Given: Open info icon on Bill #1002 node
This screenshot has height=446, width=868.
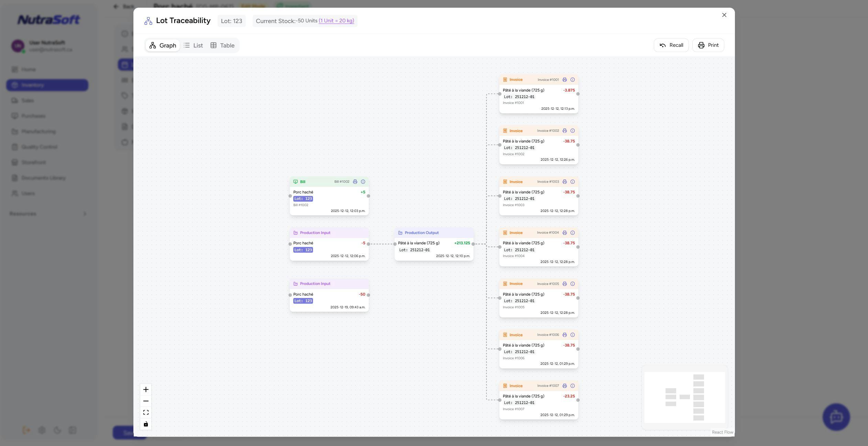Looking at the screenshot, I should click(363, 182).
